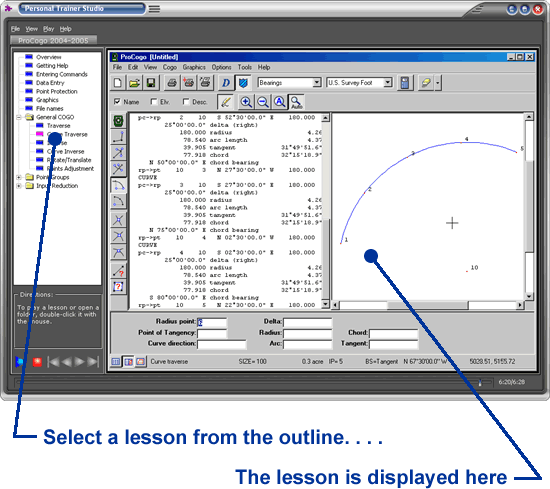Click the skip to end button
Viewport: 550px width, 489px height.
pos(93,362)
